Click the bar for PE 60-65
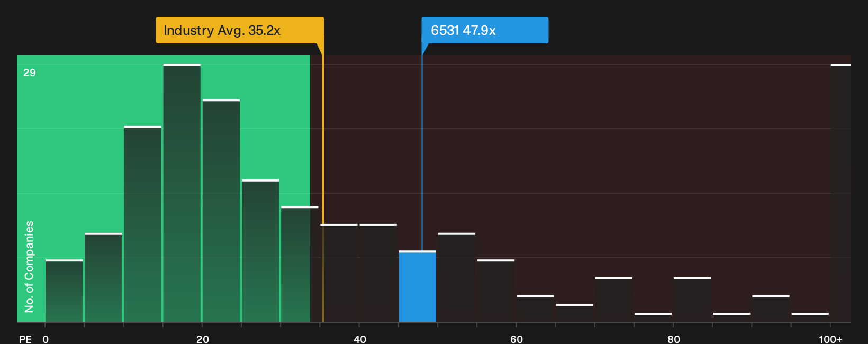Viewport: 868px width, 344px height. pyautogui.click(x=535, y=309)
